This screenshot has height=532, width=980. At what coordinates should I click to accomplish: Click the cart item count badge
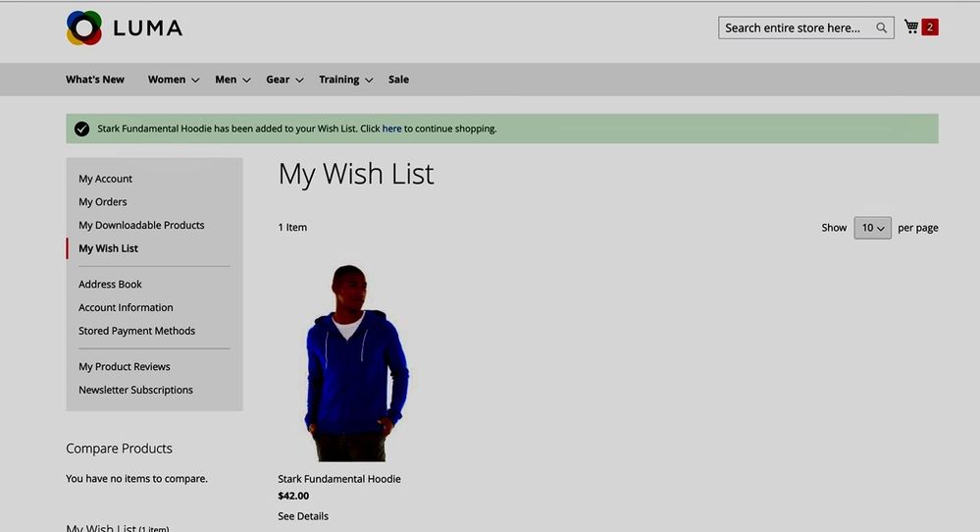929,27
